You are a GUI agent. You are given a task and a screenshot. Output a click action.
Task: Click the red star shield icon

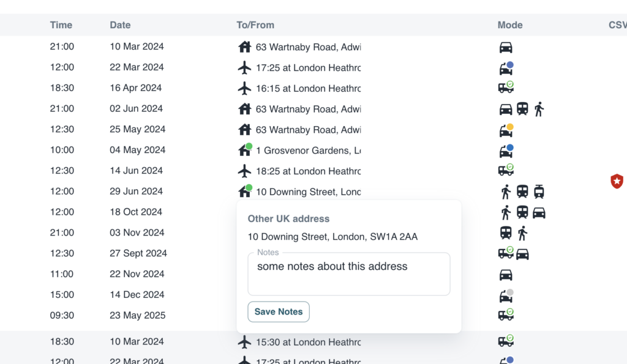(617, 181)
